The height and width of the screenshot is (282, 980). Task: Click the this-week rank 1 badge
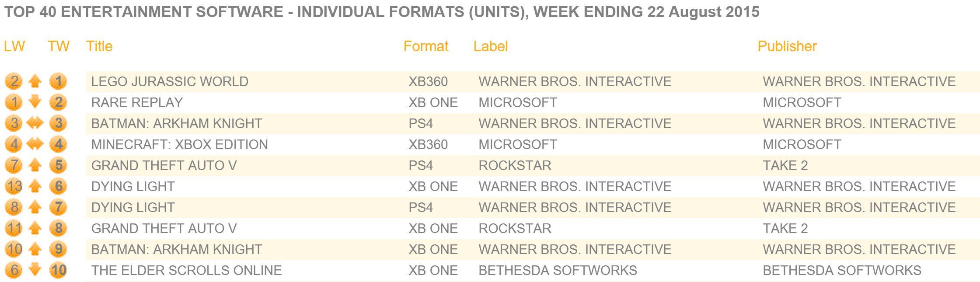58,81
